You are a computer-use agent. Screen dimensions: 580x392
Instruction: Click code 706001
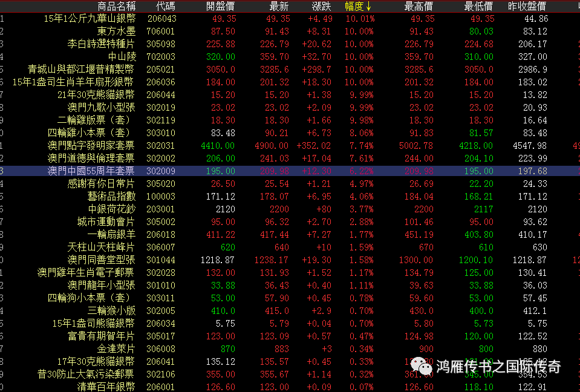coord(160,31)
